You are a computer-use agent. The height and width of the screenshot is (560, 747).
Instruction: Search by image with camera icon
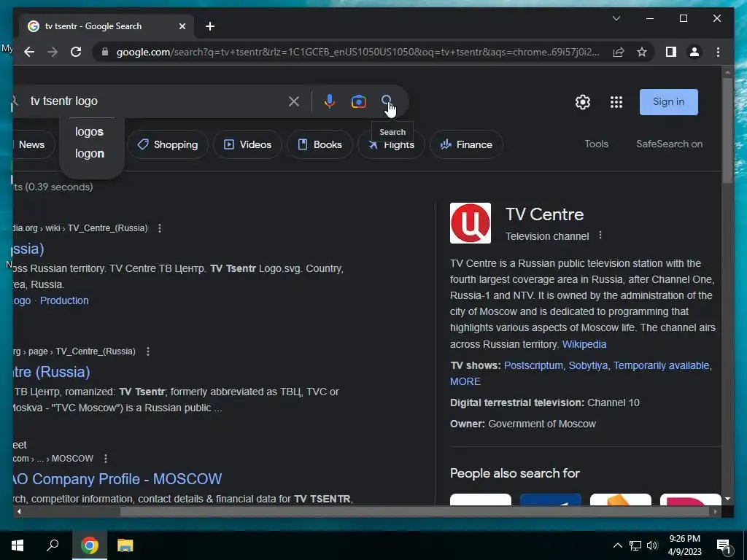(359, 101)
